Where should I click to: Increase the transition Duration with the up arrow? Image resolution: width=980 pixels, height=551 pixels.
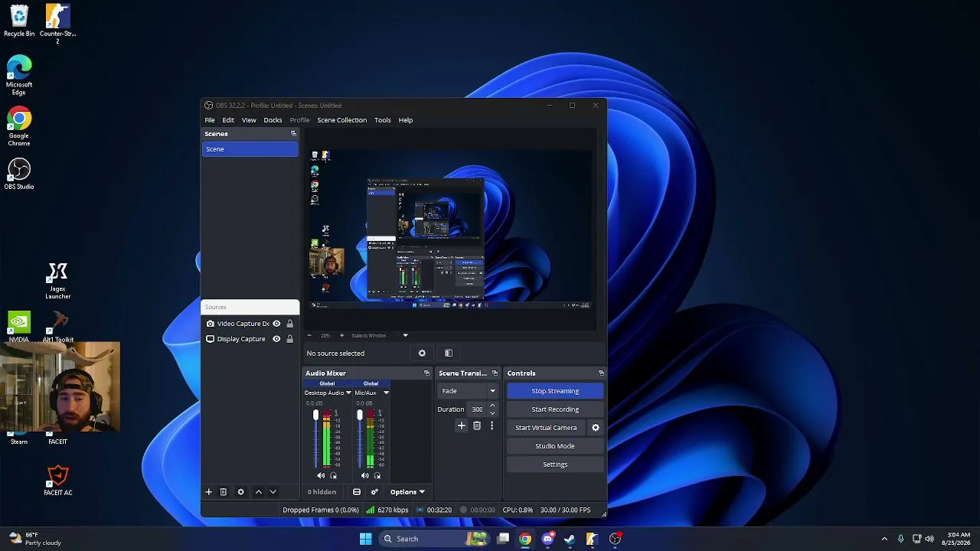[492, 406]
